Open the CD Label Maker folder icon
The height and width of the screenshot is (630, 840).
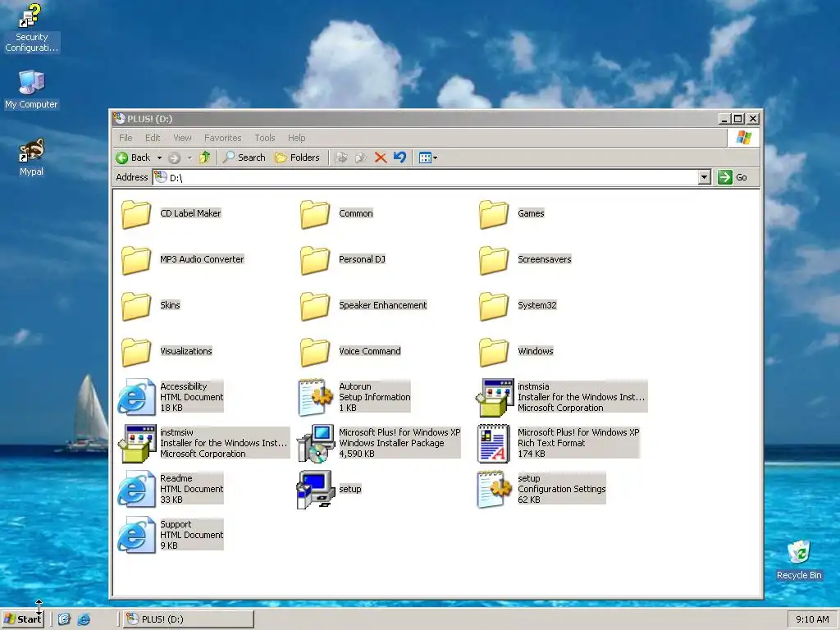pos(136,214)
